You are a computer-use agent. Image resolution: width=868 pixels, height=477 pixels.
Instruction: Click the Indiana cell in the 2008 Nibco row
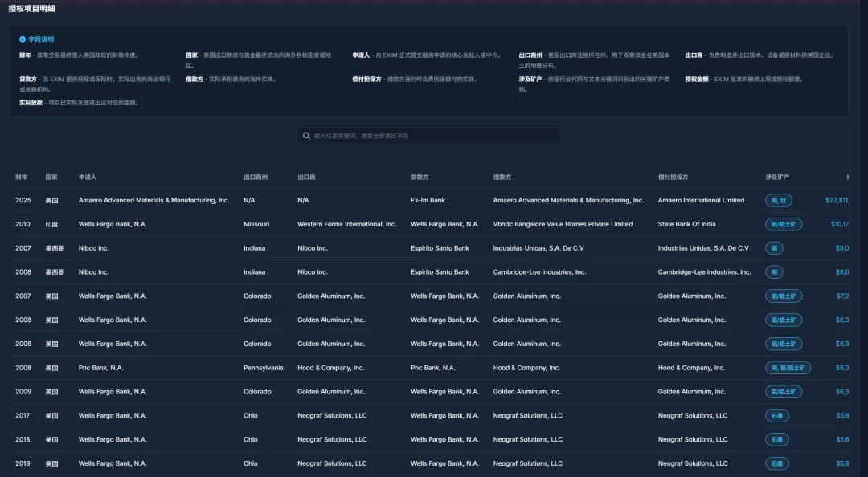254,272
